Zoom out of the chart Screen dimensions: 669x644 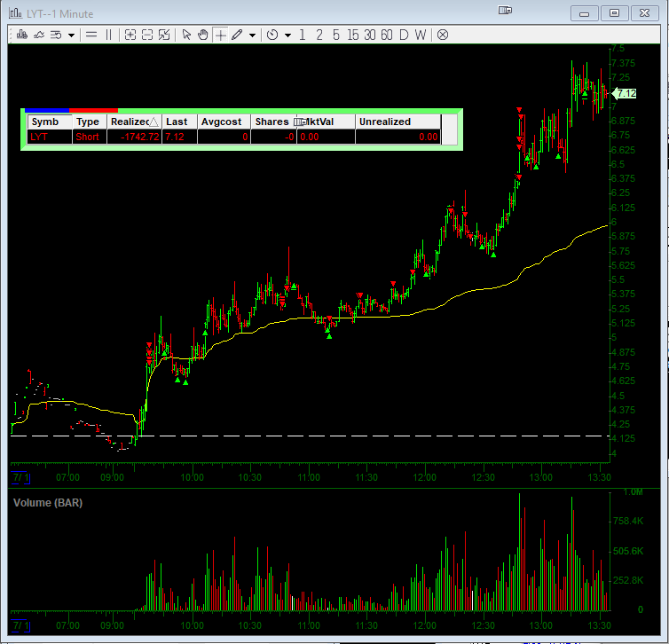click(147, 35)
